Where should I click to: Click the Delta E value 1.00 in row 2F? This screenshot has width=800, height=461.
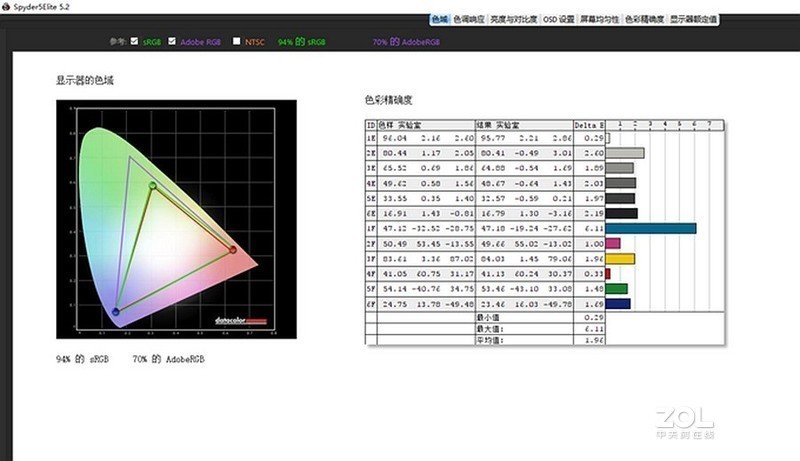pos(594,244)
